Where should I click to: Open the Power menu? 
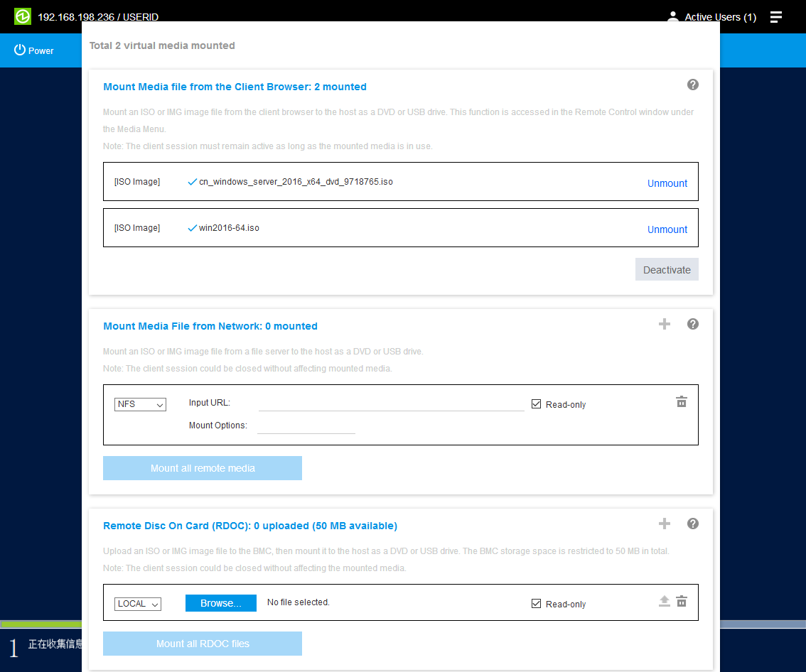(x=34, y=50)
